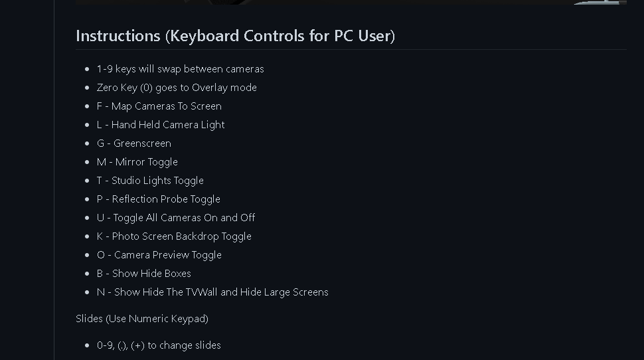The height and width of the screenshot is (360, 644).
Task: Click the 'T - Studio Lights Toggle' entry
Action: pos(150,181)
